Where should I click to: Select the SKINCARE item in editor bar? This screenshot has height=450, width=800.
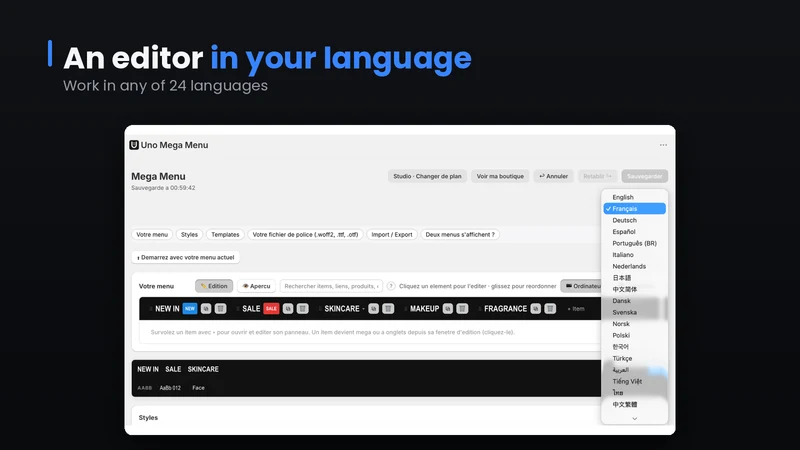pos(342,309)
